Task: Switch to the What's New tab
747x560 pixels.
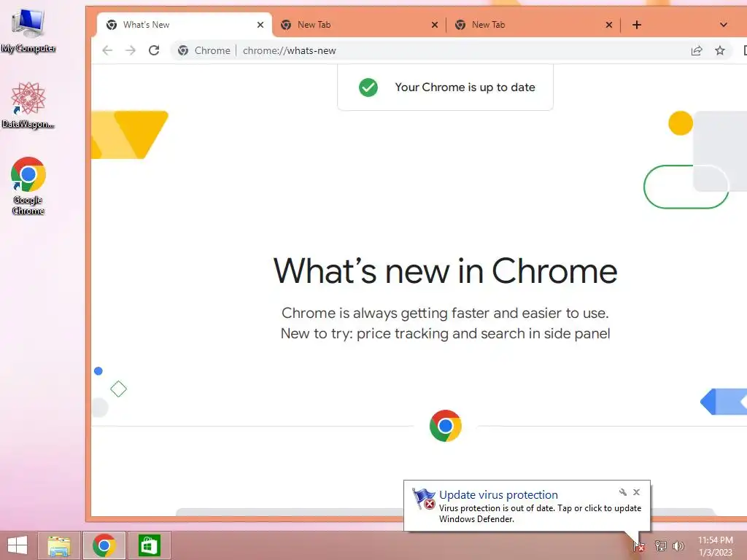Action: pos(185,25)
